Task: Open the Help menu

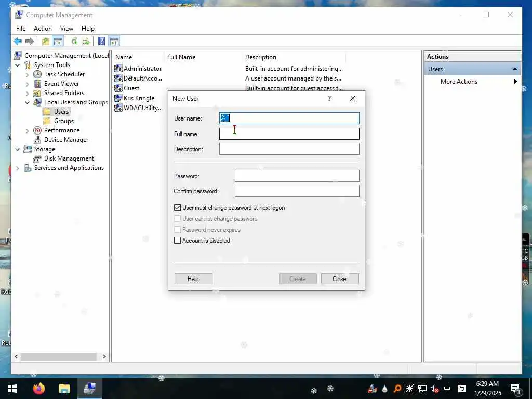Action: coord(88,29)
